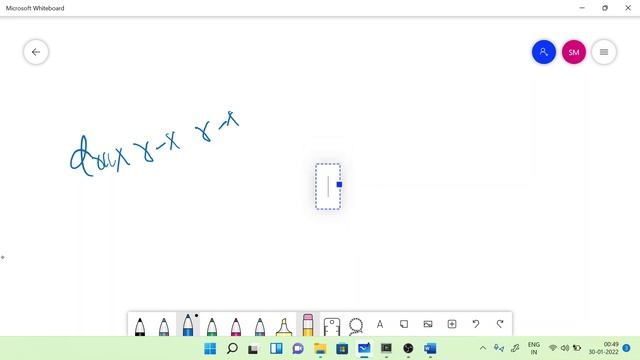The width and height of the screenshot is (640, 360).
Task: Minimize the Whiteboard window
Action: click(x=582, y=8)
